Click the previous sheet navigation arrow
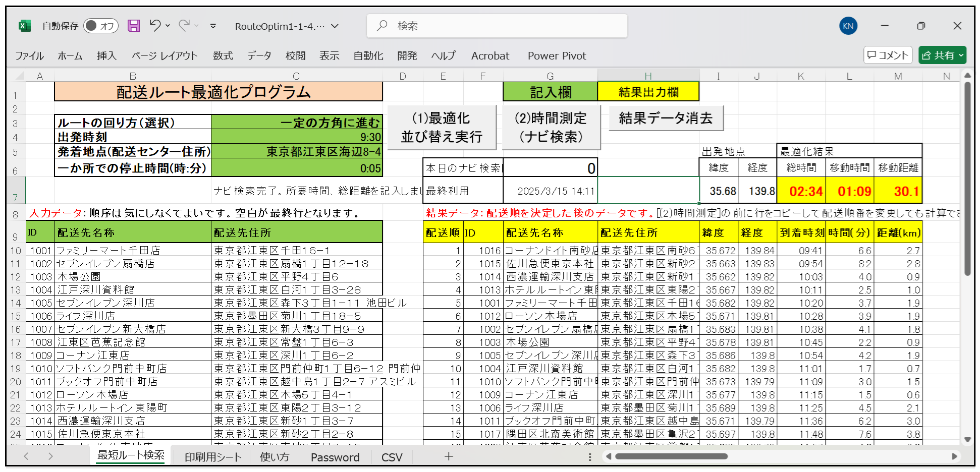 coord(26,456)
